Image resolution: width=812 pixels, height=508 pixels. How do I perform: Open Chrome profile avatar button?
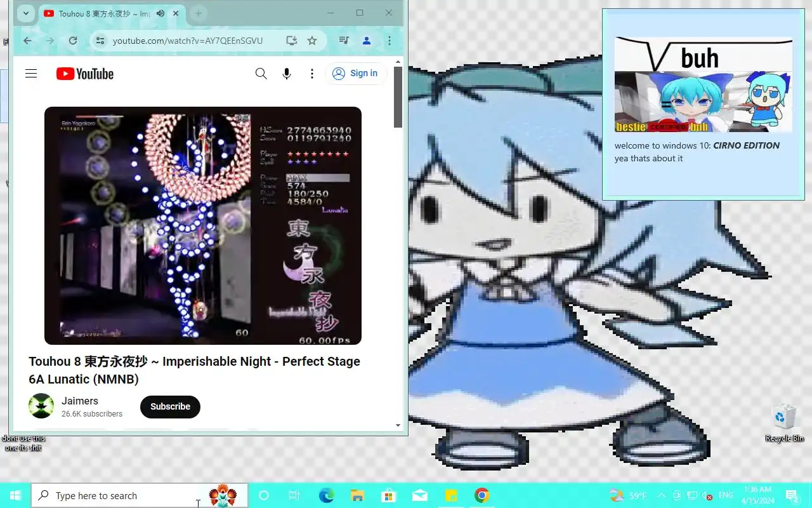tap(367, 41)
